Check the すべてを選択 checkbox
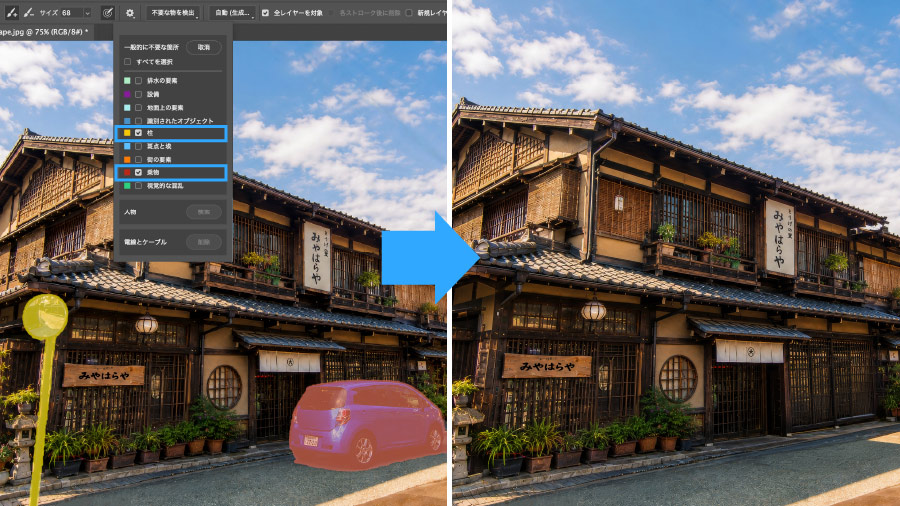This screenshot has height=506, width=900. coord(127,62)
